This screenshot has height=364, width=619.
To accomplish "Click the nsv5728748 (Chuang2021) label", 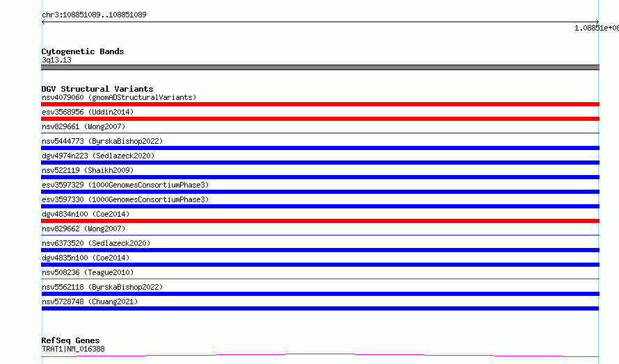I will (x=90, y=301).
